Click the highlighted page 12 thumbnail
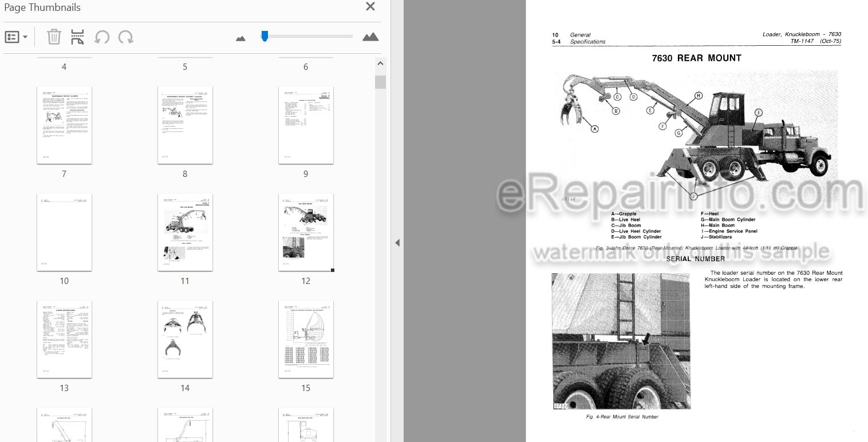The width and height of the screenshot is (868, 442). [x=306, y=232]
